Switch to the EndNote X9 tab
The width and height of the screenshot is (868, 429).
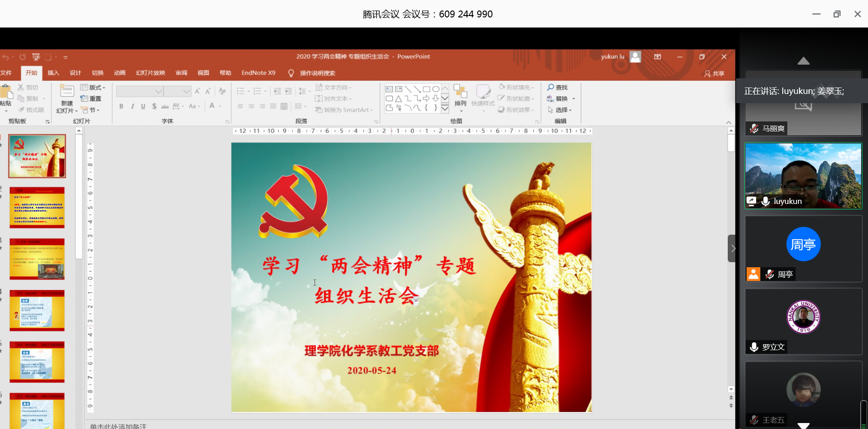tap(258, 73)
